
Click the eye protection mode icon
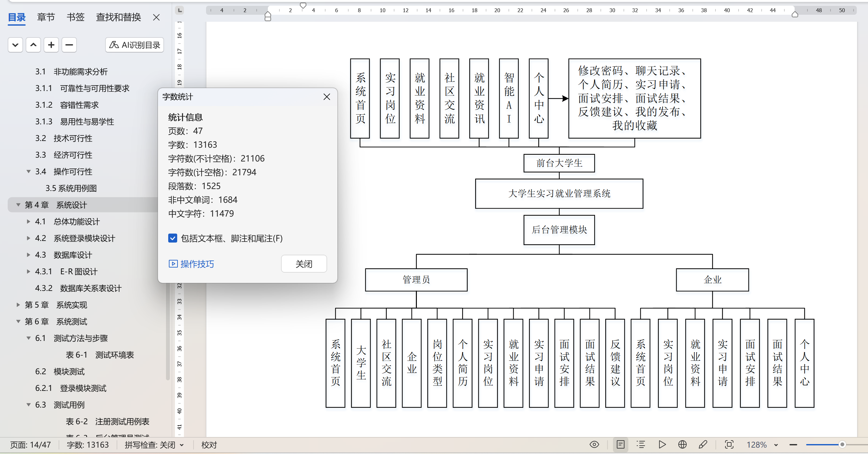point(594,445)
